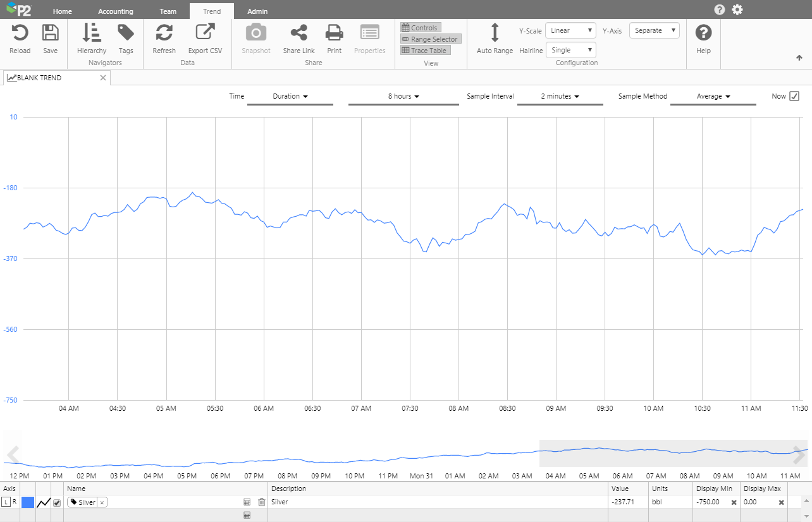
Task: Switch to the Accounting tab
Action: [x=116, y=11]
